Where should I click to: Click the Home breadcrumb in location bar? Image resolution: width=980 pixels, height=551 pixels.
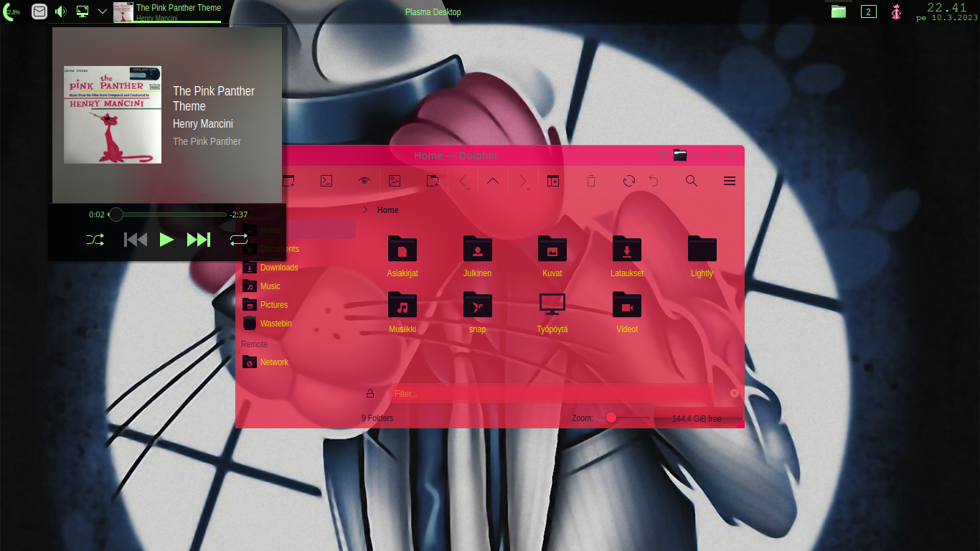[x=388, y=210]
